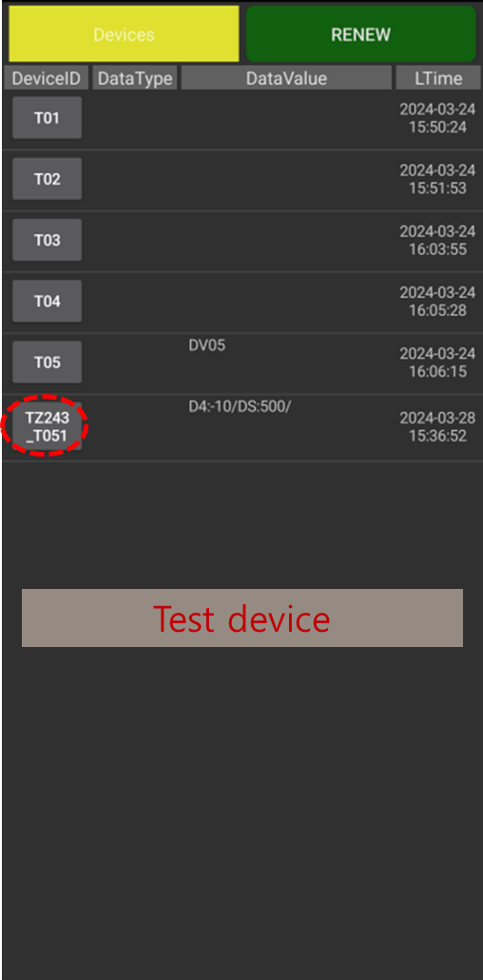Click the DeviceID column header
Screen dimensions: 483x980
[x=47, y=78]
